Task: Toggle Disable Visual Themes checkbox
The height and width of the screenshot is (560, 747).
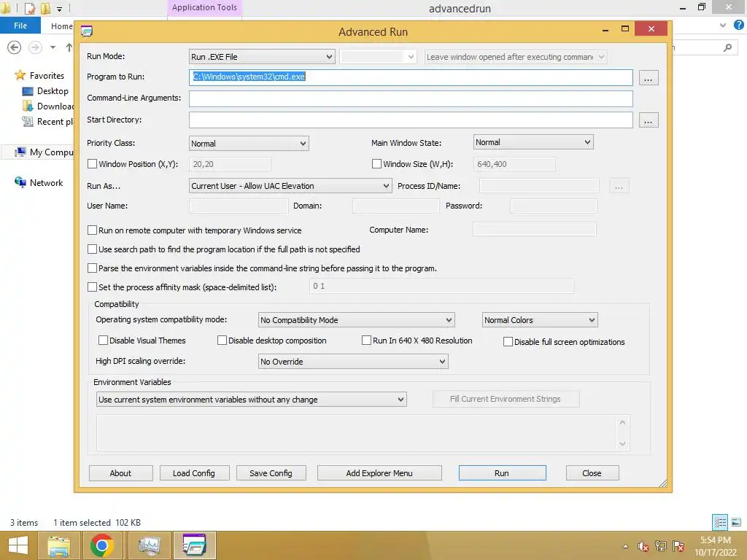Action: pos(103,340)
